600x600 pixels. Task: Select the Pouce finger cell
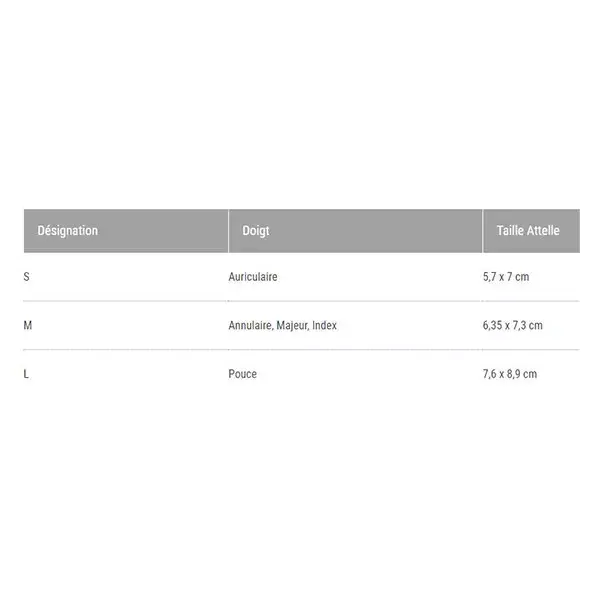pos(243,374)
